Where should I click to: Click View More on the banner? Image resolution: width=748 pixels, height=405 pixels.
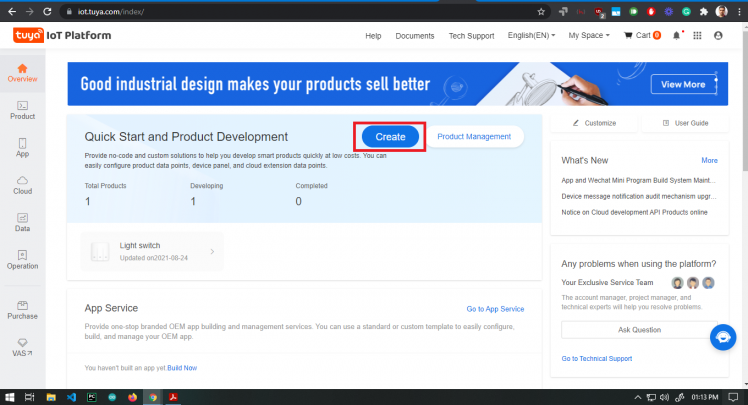click(684, 84)
